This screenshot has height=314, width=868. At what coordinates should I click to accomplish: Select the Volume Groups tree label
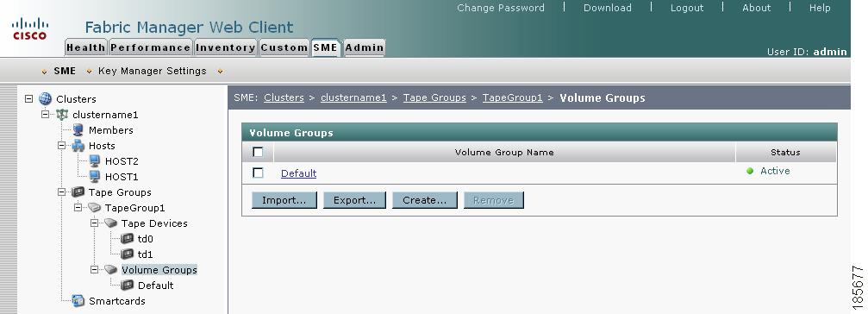click(x=159, y=270)
